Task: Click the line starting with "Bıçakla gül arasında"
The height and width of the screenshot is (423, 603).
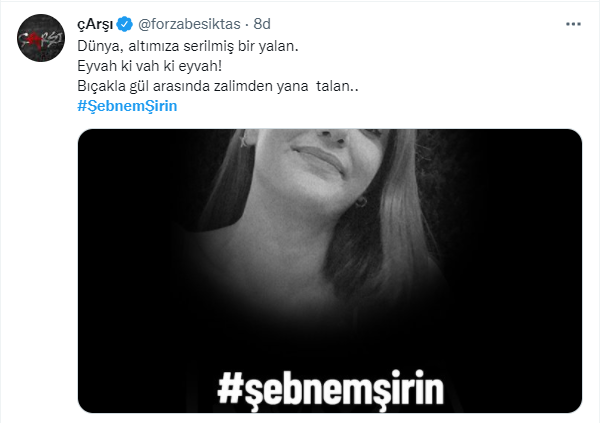Action: point(218,86)
